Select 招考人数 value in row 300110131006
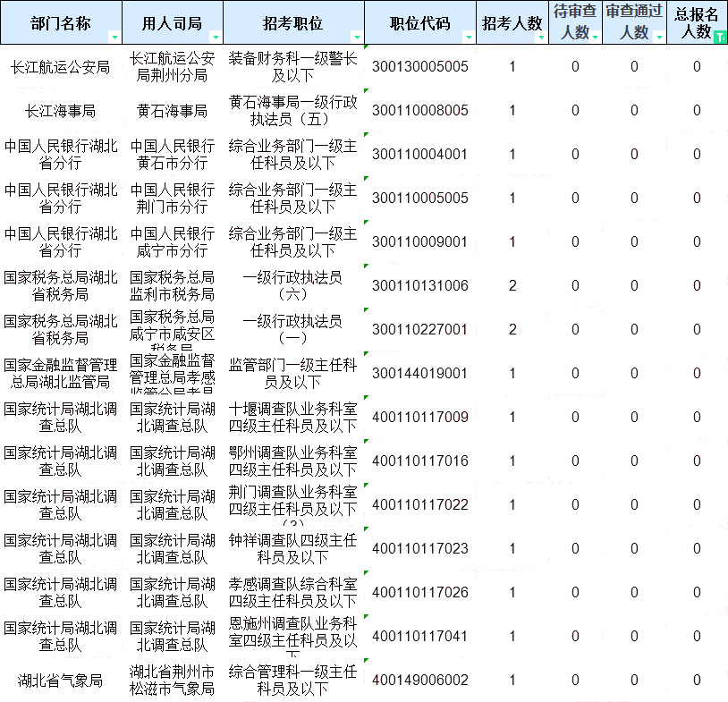Screen dimensions: 728x702 click(x=512, y=285)
